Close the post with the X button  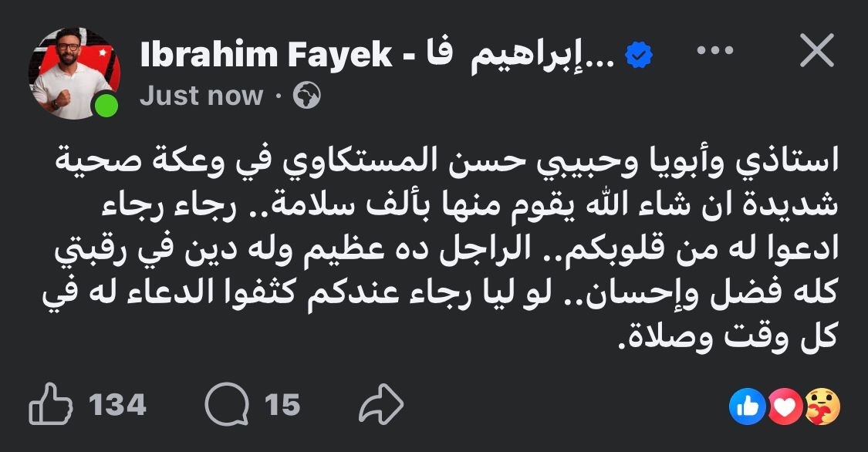pyautogui.click(x=815, y=52)
